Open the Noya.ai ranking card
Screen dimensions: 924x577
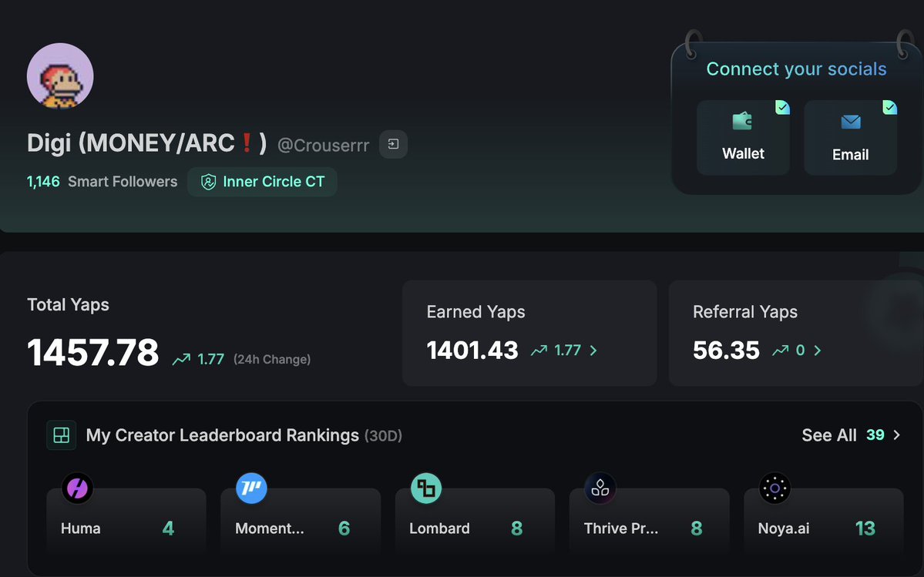tap(824, 521)
